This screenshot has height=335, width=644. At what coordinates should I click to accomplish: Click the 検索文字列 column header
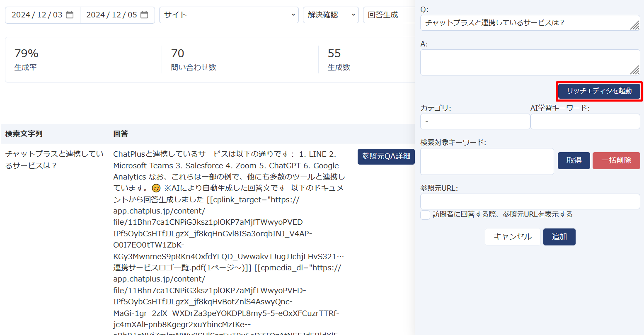tap(24, 134)
